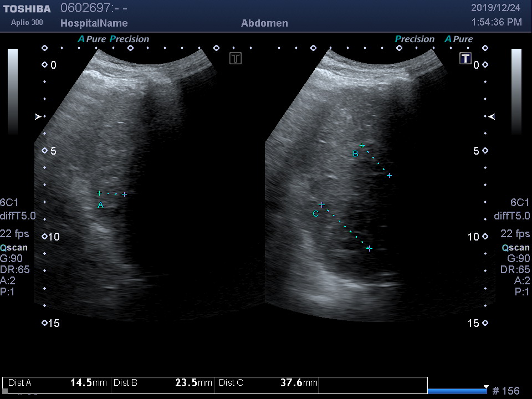Click right caliper cross of measurement A

pos(125,195)
